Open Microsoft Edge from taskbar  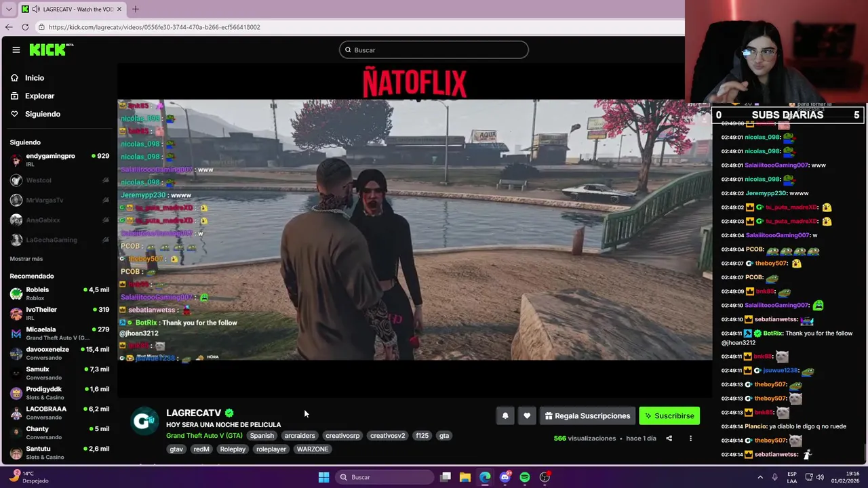(485, 477)
